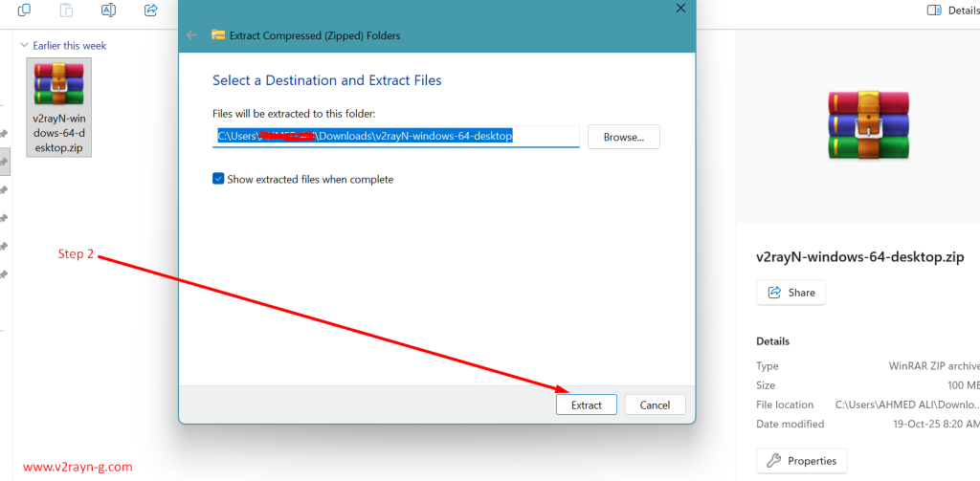980x481 pixels.
Task: Click Share button in details pane
Action: tap(791, 293)
